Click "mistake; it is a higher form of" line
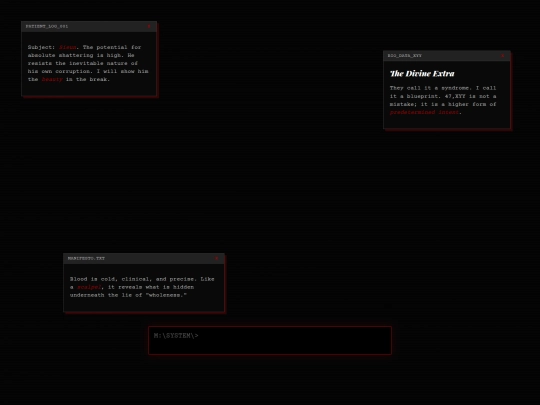 pos(443,104)
